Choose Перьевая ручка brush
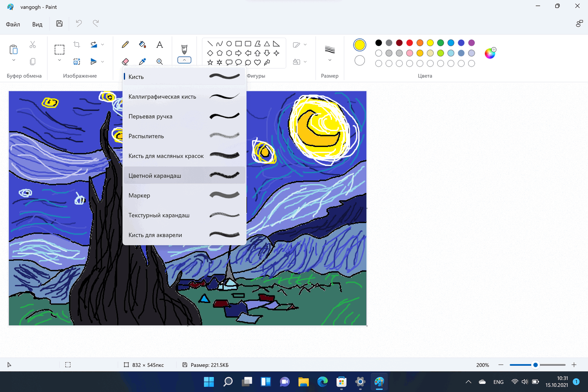The image size is (588, 392). (184, 116)
